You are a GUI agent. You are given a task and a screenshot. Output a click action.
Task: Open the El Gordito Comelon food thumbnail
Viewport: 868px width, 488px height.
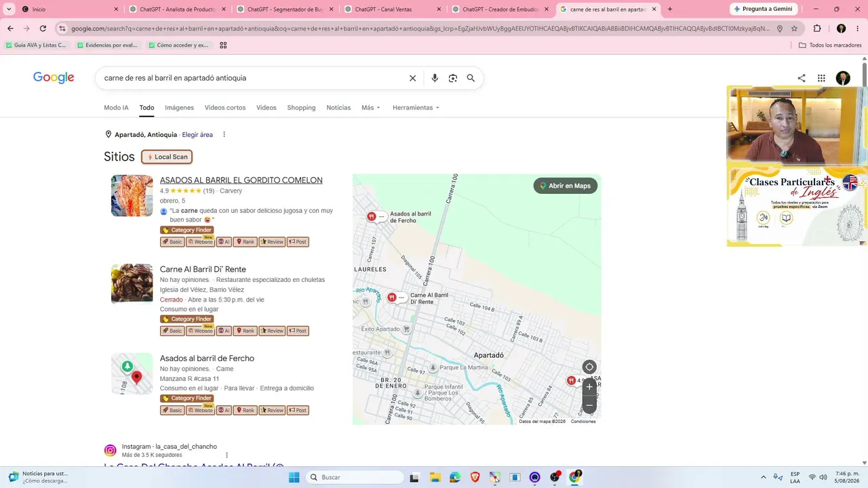(x=132, y=196)
